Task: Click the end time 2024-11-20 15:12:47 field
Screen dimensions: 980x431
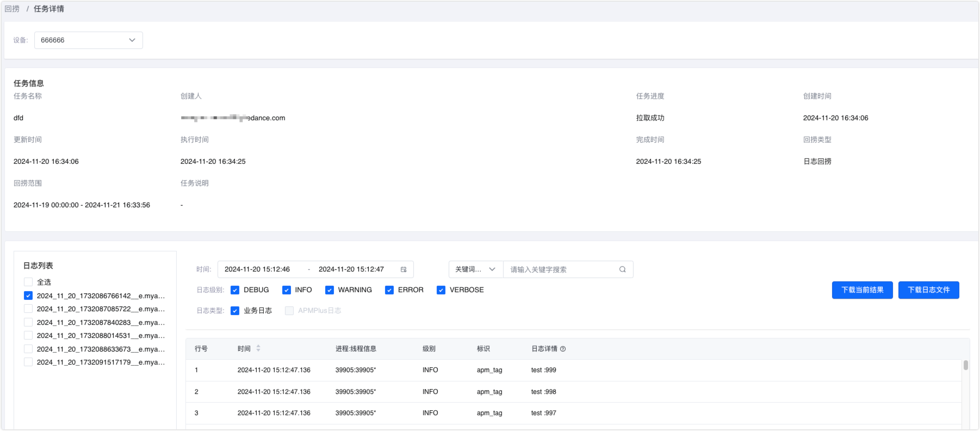Action: 351,269
